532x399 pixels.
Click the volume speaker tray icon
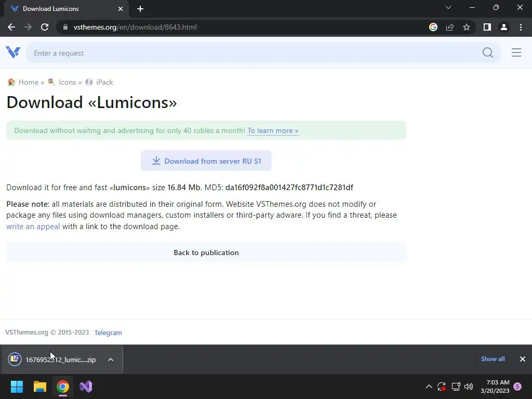[469, 387]
